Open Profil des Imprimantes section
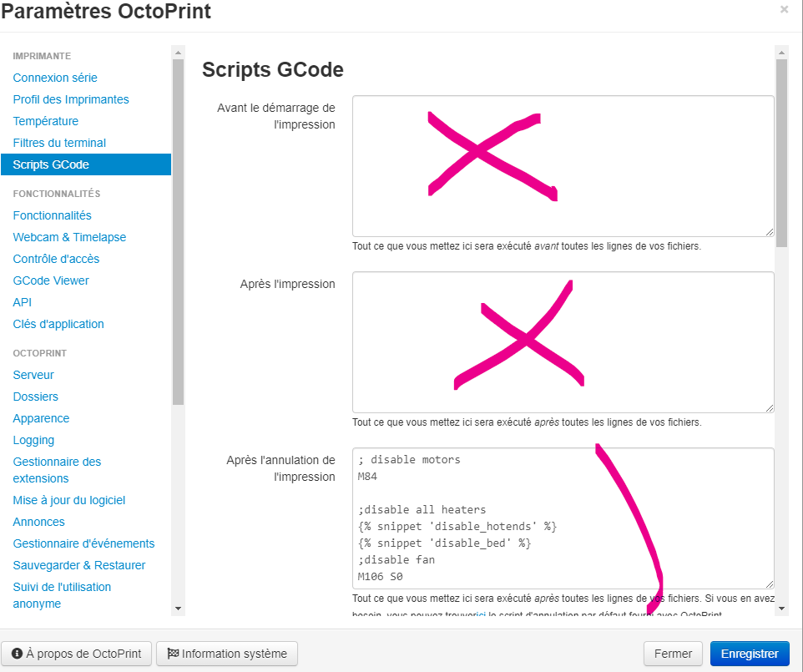 click(71, 99)
